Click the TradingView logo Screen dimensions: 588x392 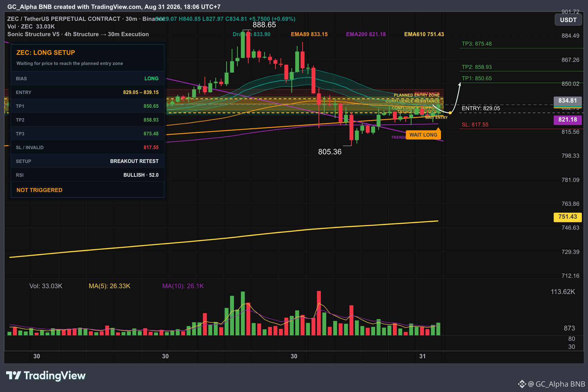(46, 375)
